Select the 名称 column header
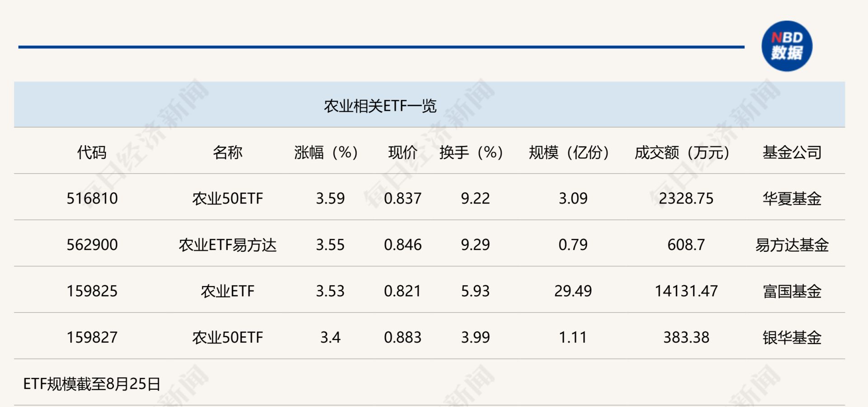 coord(227,152)
